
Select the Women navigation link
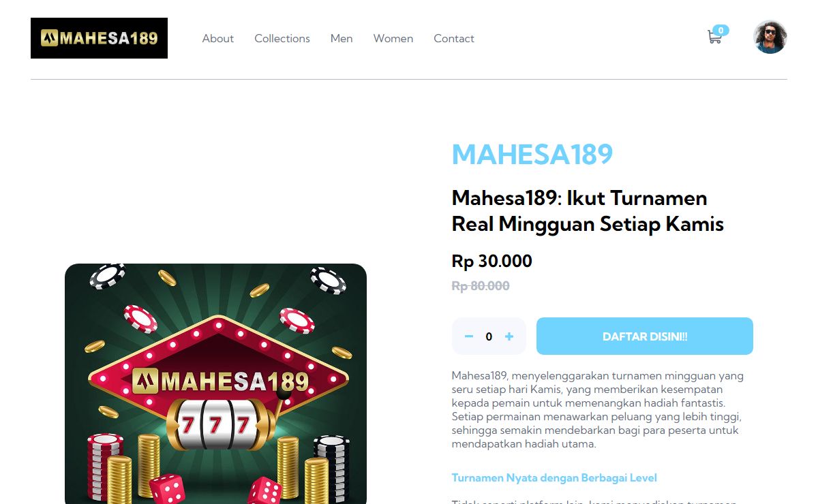[393, 38]
